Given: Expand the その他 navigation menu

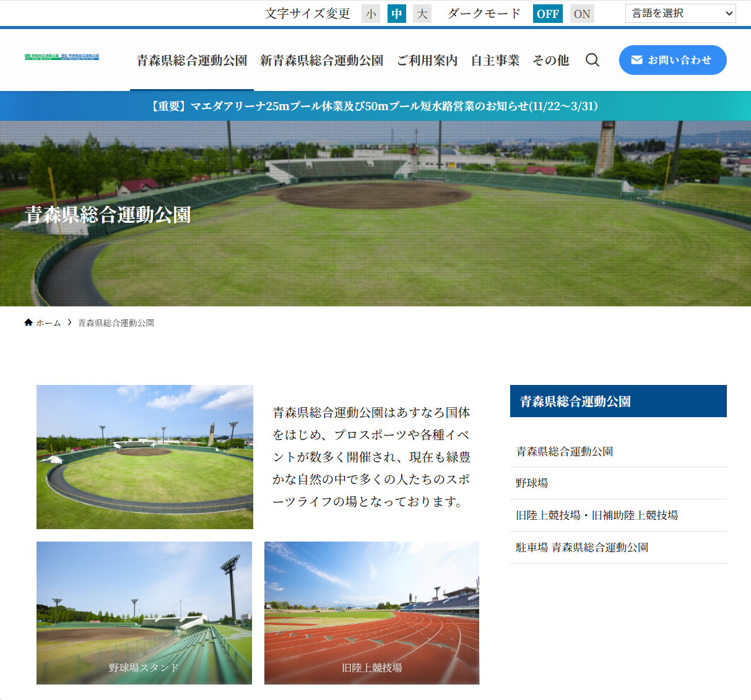Looking at the screenshot, I should tap(550, 60).
